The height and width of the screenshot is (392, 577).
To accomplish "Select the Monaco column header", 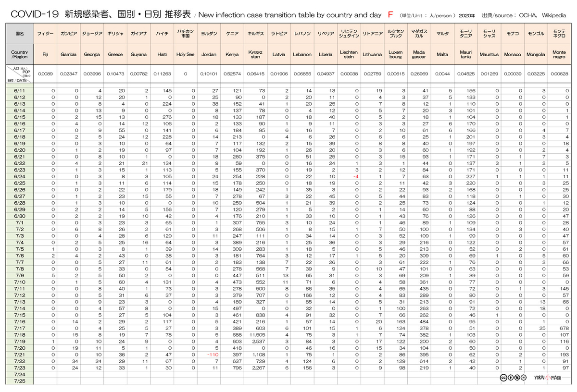I will (x=512, y=55).
